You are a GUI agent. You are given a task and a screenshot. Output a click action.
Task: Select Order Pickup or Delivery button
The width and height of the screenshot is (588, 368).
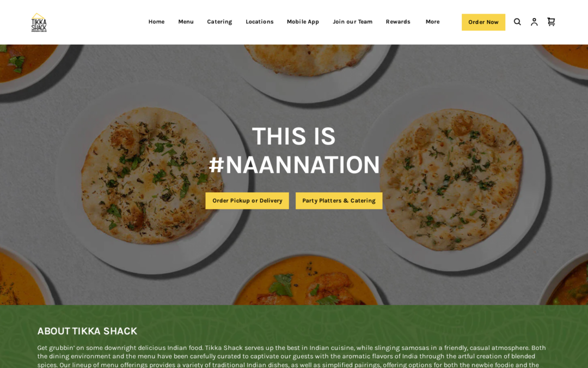tap(247, 201)
